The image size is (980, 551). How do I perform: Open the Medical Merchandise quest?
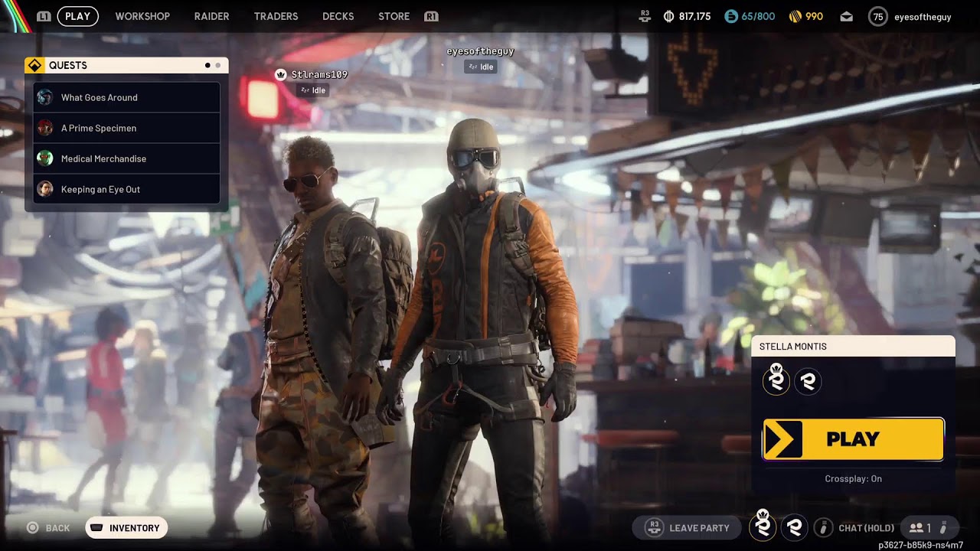tap(127, 158)
